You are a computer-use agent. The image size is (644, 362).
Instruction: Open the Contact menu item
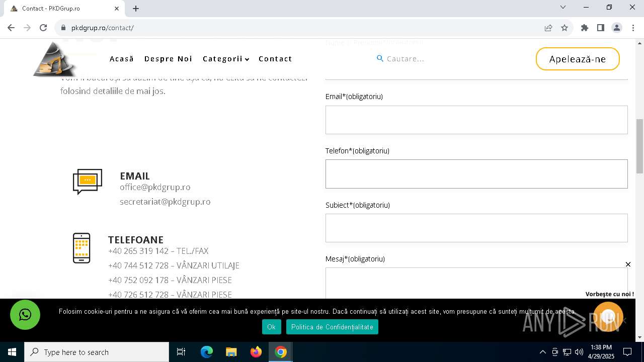(275, 59)
